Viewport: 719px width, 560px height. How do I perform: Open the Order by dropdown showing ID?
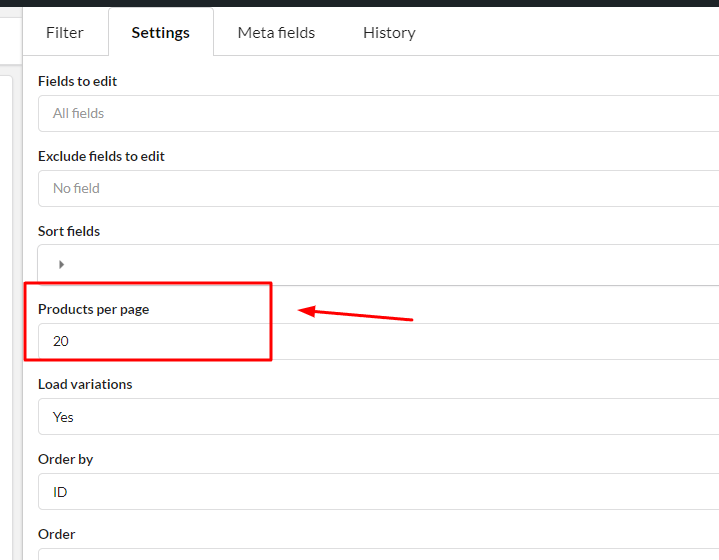click(x=378, y=492)
